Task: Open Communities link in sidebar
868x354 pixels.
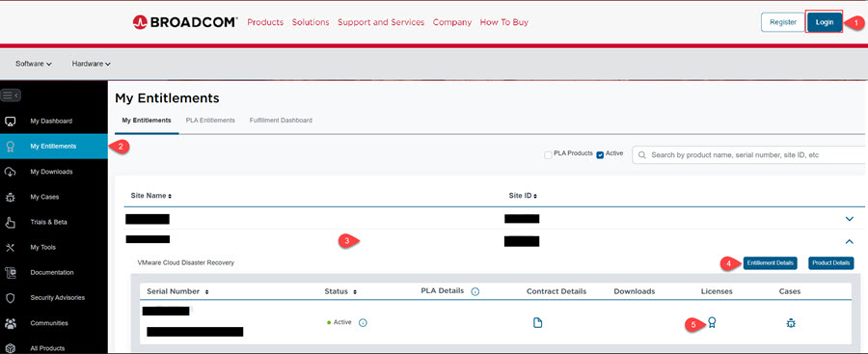Action: click(49, 323)
